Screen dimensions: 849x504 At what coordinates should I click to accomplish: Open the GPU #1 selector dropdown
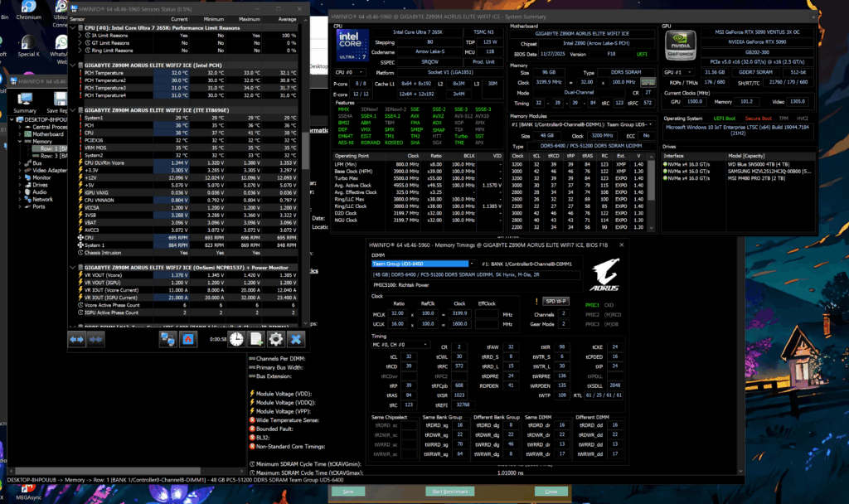(680, 72)
